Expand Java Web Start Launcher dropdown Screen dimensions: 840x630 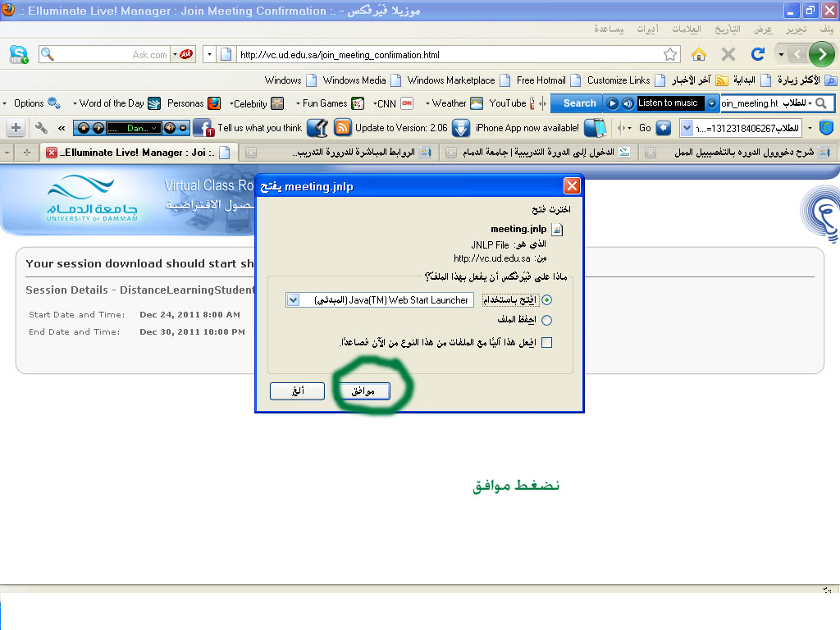click(293, 300)
